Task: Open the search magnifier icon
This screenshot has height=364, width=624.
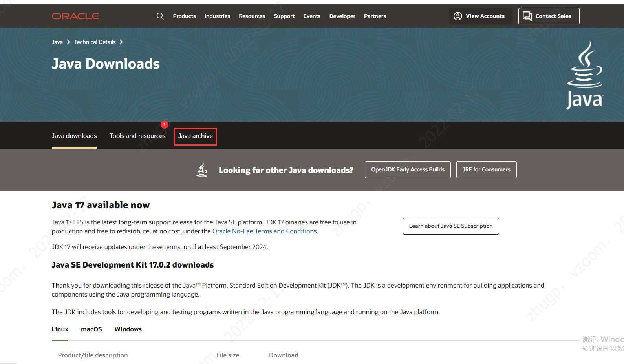Action: coord(160,16)
